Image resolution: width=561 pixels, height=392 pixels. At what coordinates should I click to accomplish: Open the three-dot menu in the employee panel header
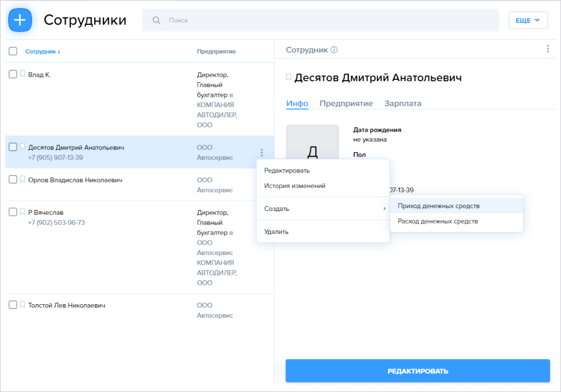548,49
